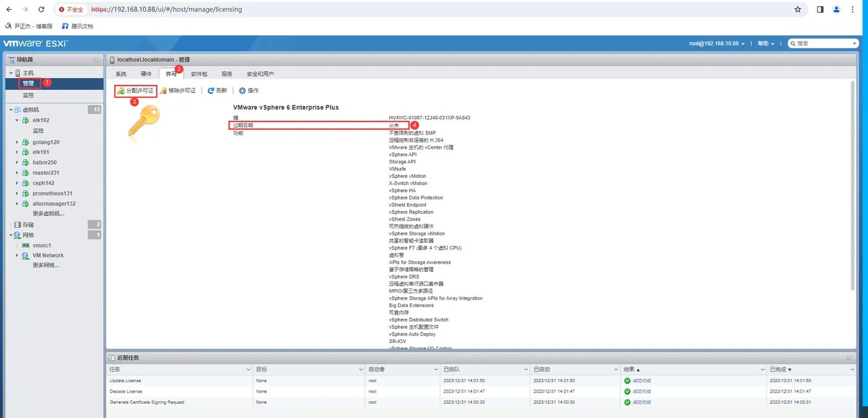The image size is (868, 418).
Task: Expand the master231 tree node
Action: (x=17, y=173)
